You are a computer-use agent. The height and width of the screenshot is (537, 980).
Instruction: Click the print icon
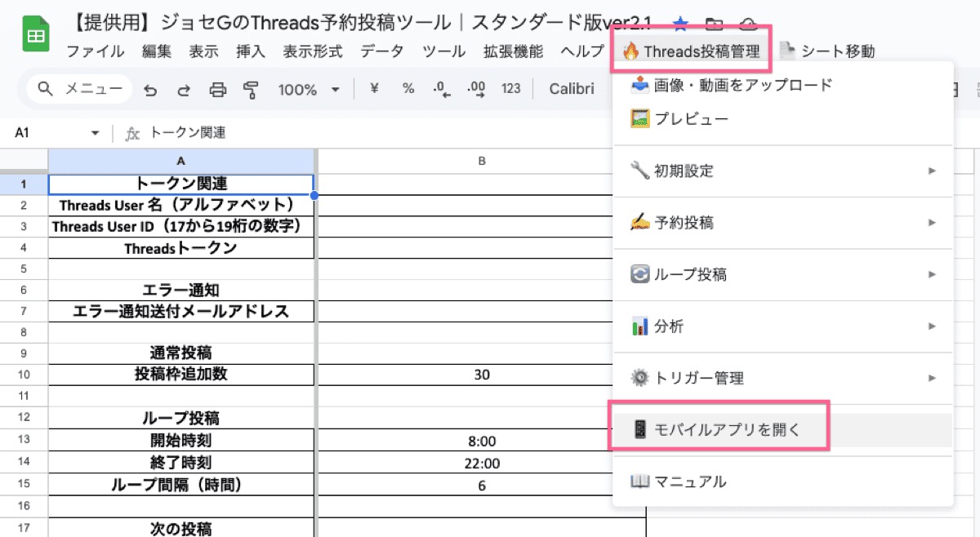tap(217, 89)
